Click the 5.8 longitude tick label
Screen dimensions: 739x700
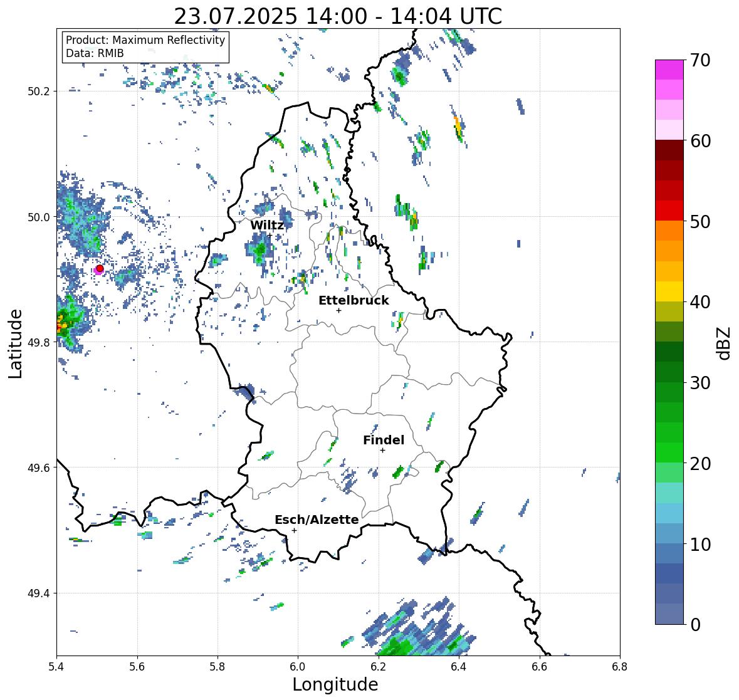[218, 667]
